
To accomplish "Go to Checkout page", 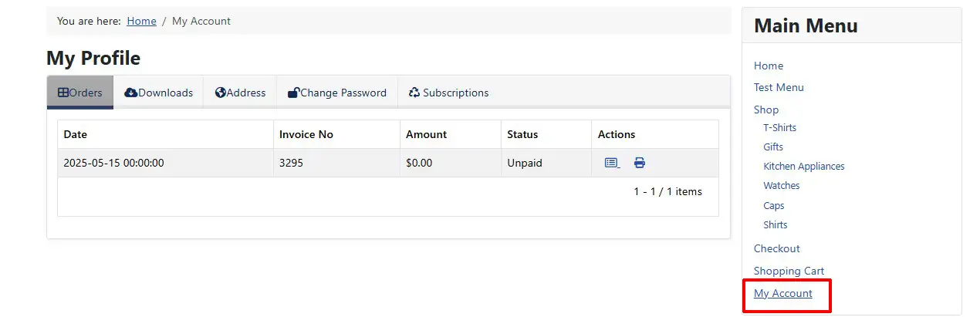I will (x=777, y=248).
